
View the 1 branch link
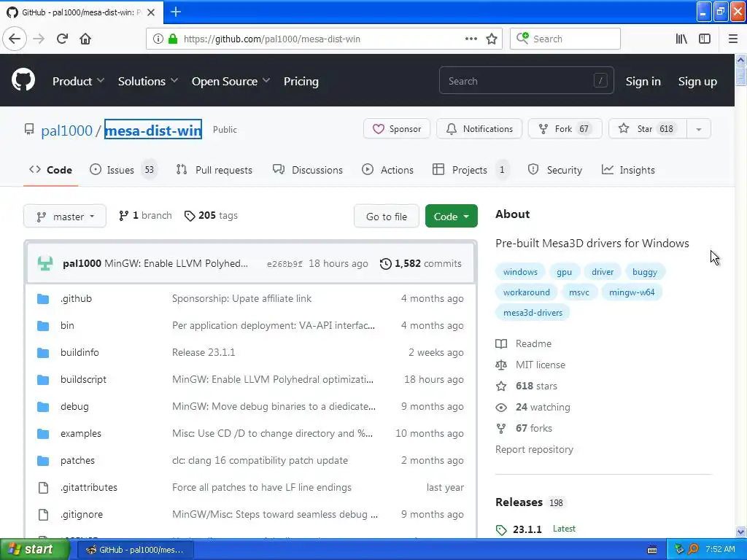145,216
